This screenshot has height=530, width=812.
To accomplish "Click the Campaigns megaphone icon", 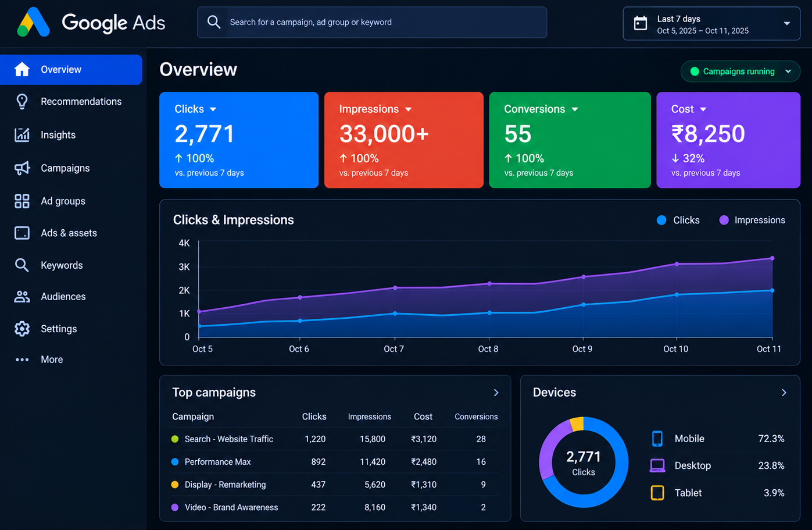I will 22,168.
